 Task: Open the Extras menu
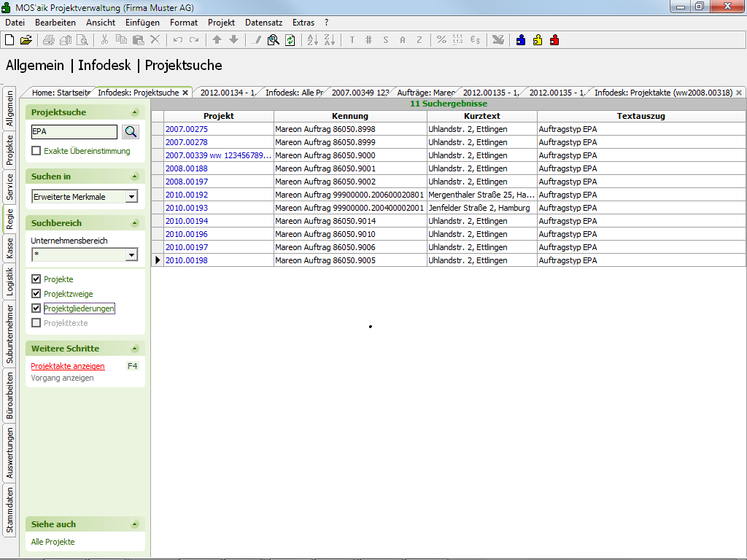pos(303,23)
